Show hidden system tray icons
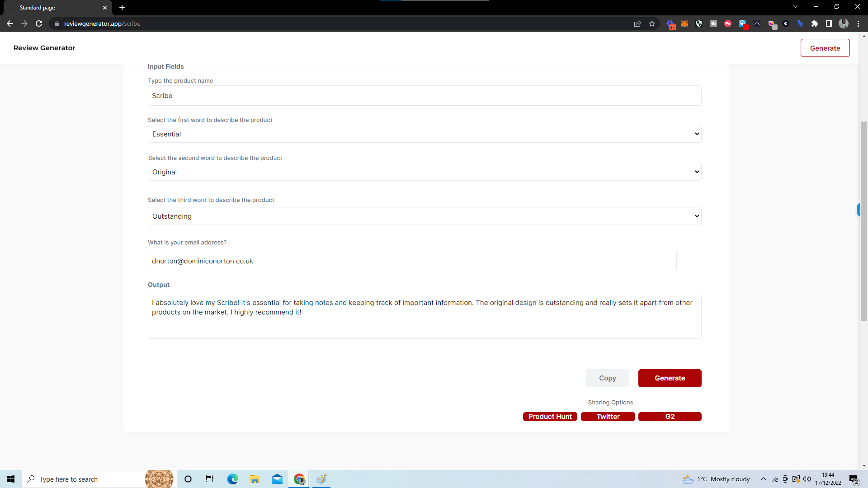The width and height of the screenshot is (868, 488). point(764,479)
